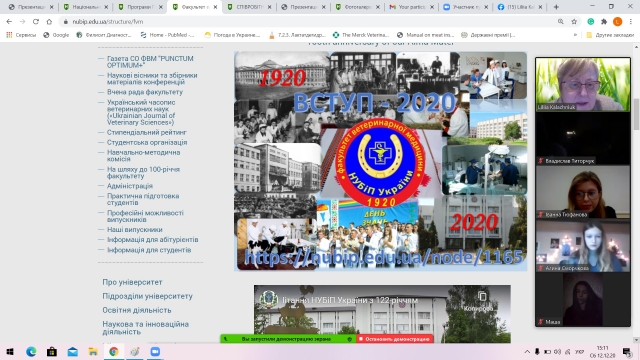The width and height of the screenshot is (640, 360).
Task: Open the Наші випускники link
Action: 135,230
